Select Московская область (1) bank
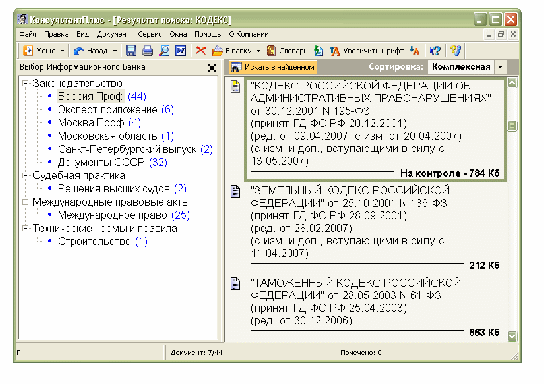This screenshot has width=544, height=384. pos(116,136)
